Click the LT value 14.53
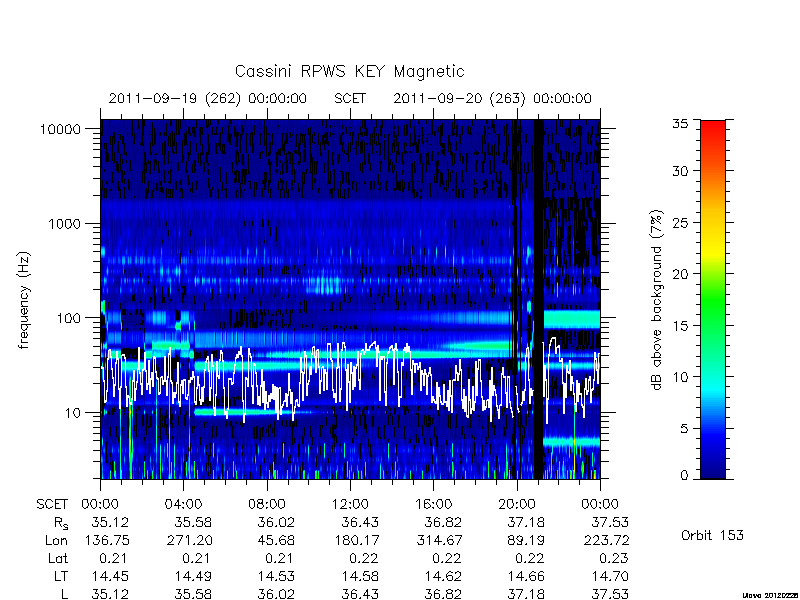 pos(276,576)
